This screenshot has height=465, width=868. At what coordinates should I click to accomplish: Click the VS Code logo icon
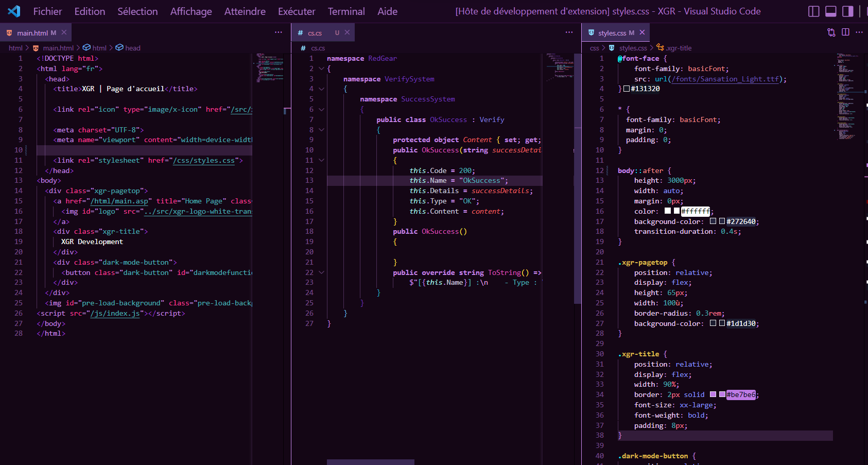click(x=14, y=11)
